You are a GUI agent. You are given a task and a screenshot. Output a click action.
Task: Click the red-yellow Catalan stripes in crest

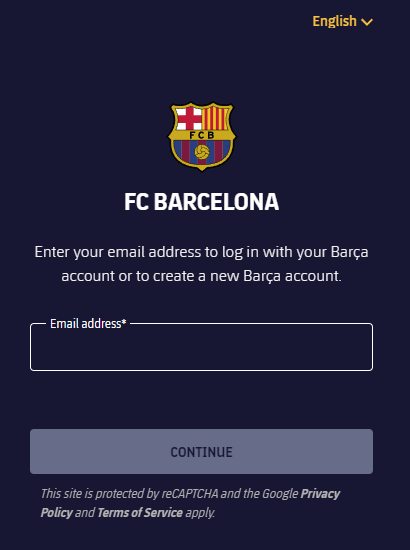click(x=215, y=119)
